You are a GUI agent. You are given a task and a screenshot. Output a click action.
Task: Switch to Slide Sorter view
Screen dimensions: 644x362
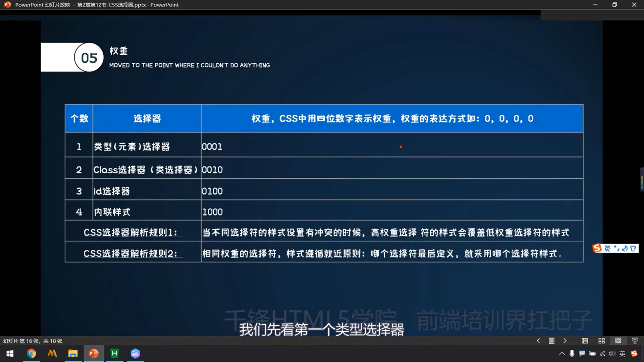(x=601, y=341)
